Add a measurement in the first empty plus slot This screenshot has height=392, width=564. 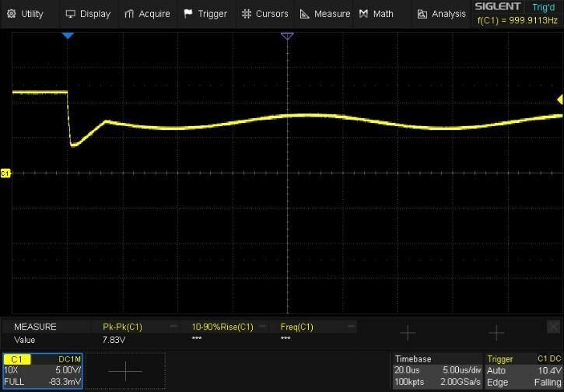point(408,333)
